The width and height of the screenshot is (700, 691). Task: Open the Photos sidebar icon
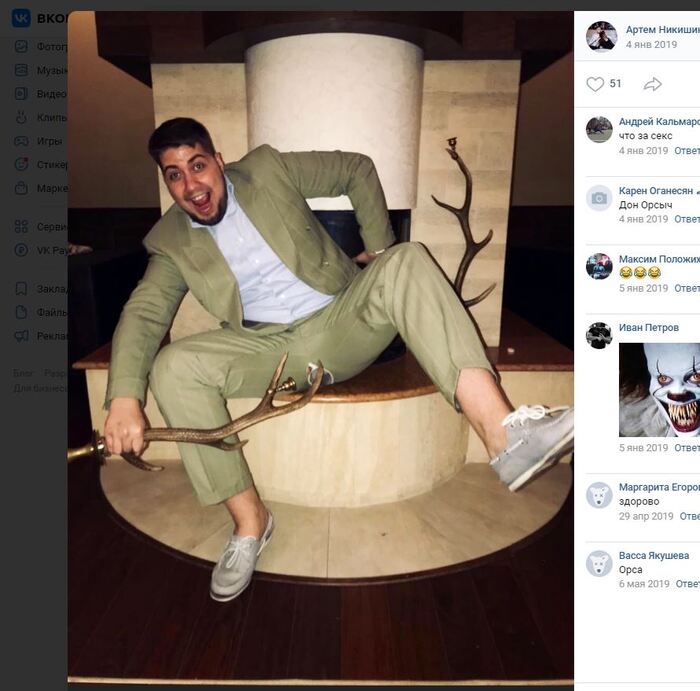coord(21,46)
